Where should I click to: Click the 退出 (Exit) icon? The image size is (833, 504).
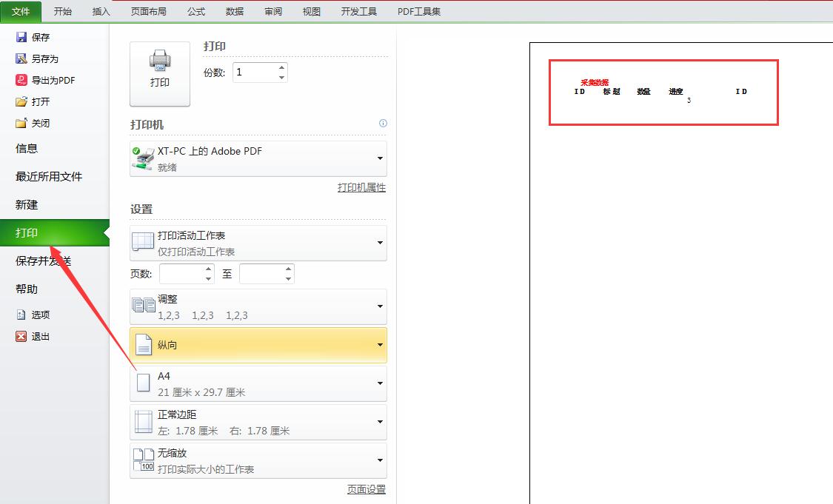(21, 336)
